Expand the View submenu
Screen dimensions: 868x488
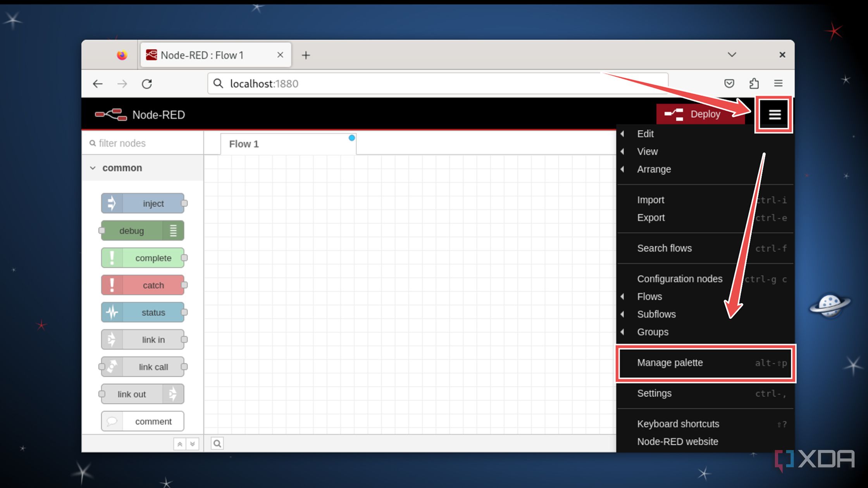tap(647, 151)
